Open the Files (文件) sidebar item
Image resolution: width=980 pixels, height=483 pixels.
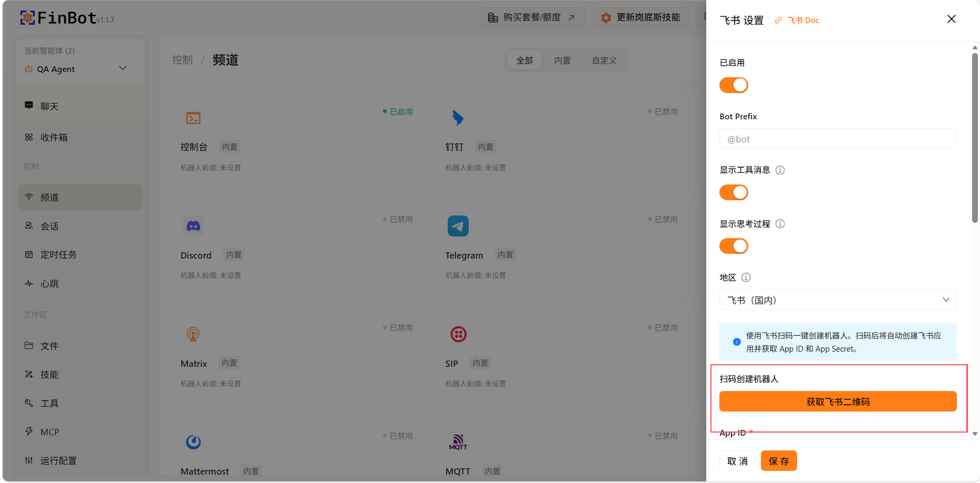[x=80, y=346]
